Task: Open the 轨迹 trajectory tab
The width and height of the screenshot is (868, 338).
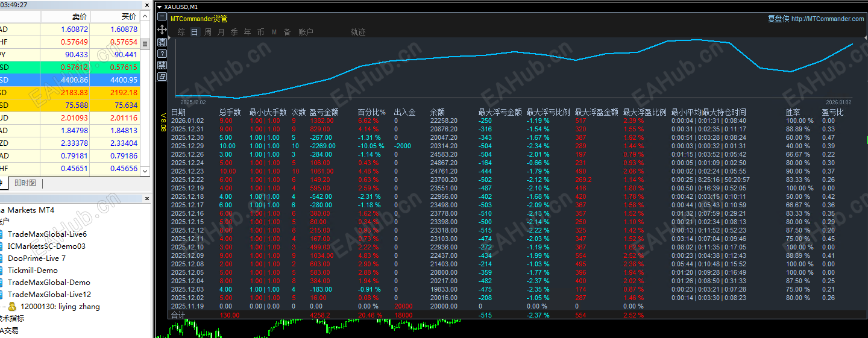Action: pos(358,32)
